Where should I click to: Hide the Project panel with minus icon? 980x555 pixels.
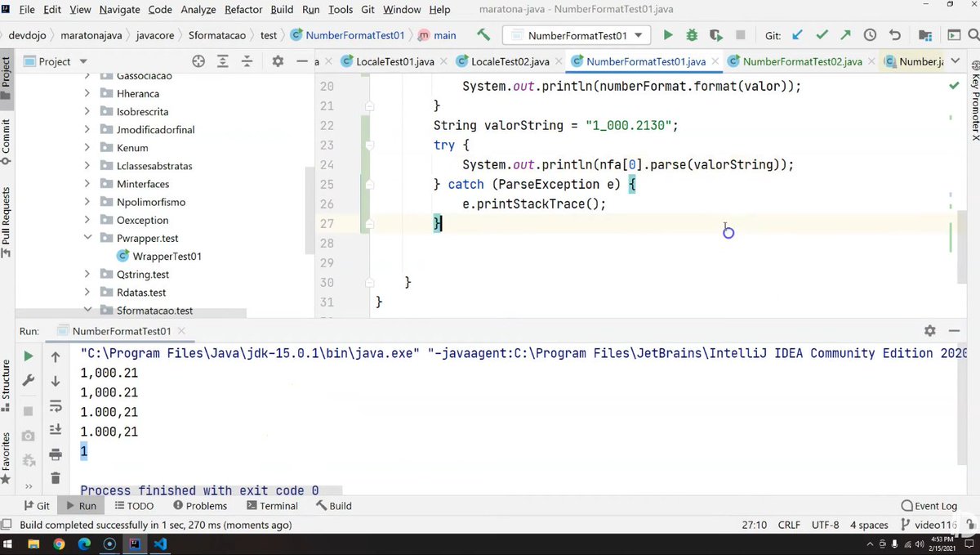(302, 61)
